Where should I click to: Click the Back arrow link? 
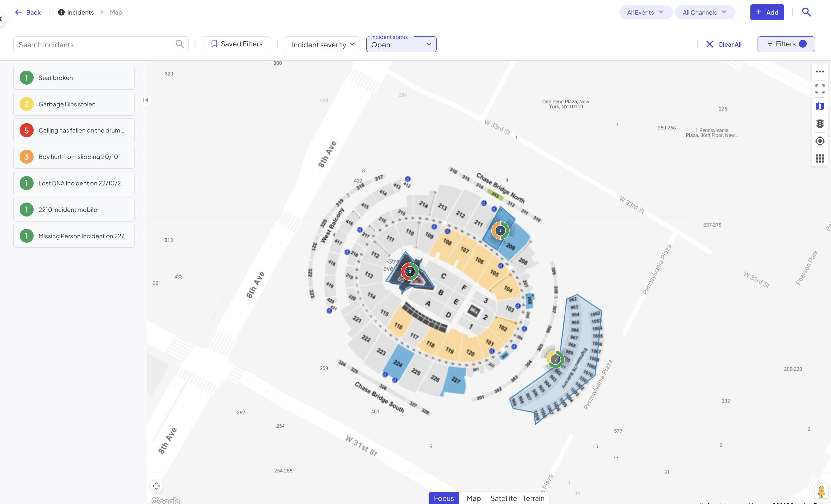coord(28,12)
